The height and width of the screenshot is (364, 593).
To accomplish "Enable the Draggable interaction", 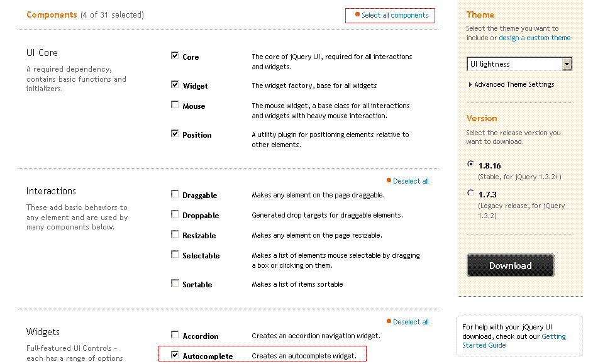I will pos(175,193).
